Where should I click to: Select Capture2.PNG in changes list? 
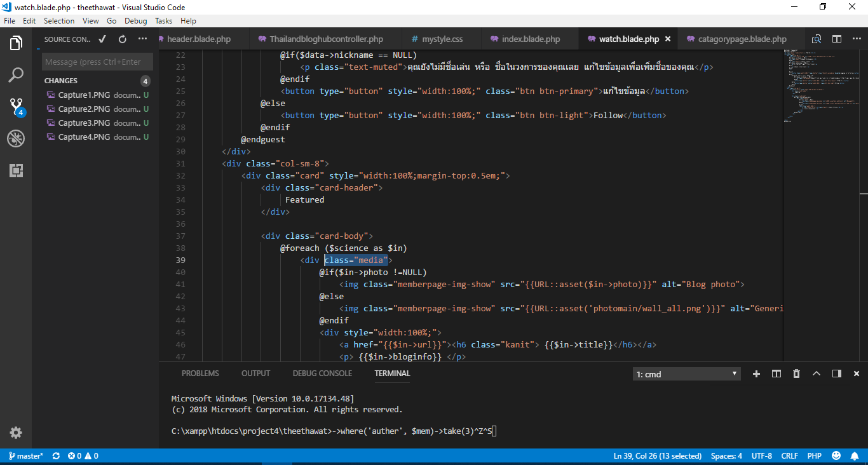click(95, 109)
